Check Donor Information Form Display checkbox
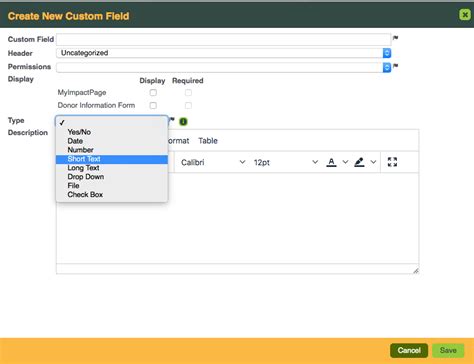Screen dimensions: 474x364 (153, 105)
